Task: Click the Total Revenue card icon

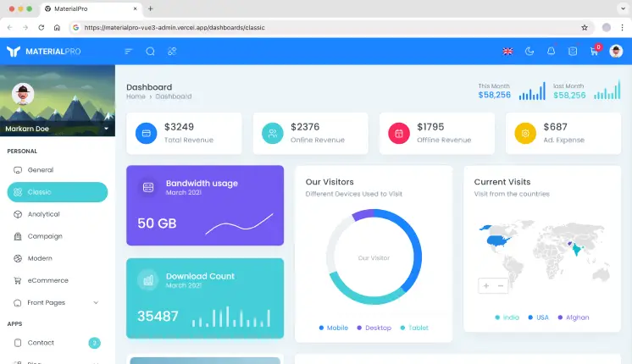Action: [147, 133]
